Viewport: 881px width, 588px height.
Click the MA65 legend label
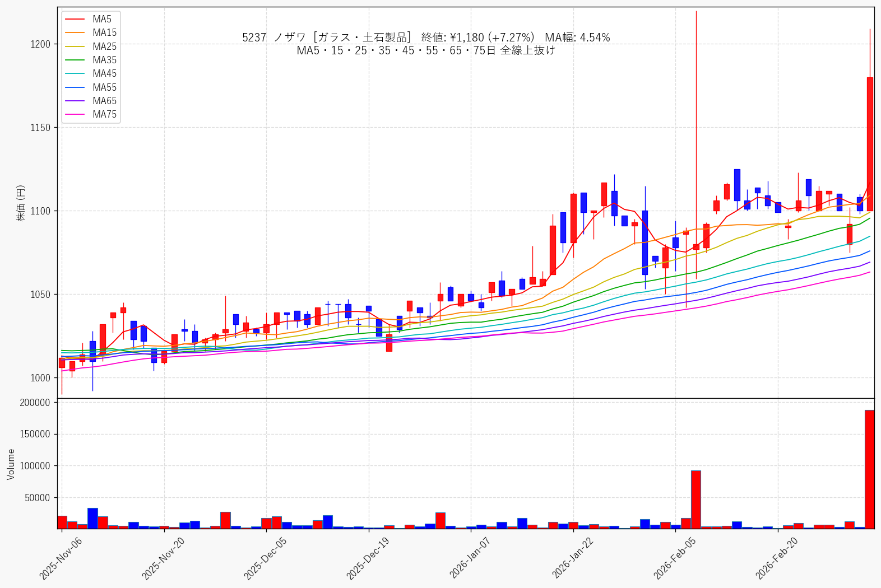[x=105, y=101]
